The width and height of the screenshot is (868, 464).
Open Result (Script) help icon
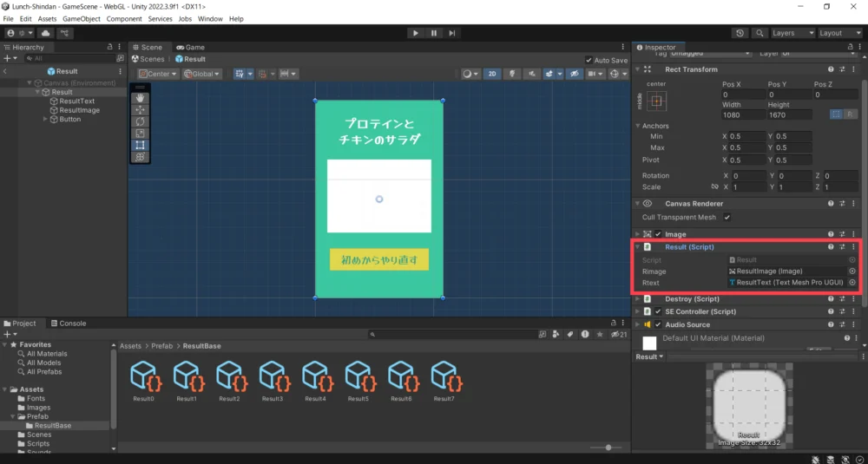click(x=831, y=247)
